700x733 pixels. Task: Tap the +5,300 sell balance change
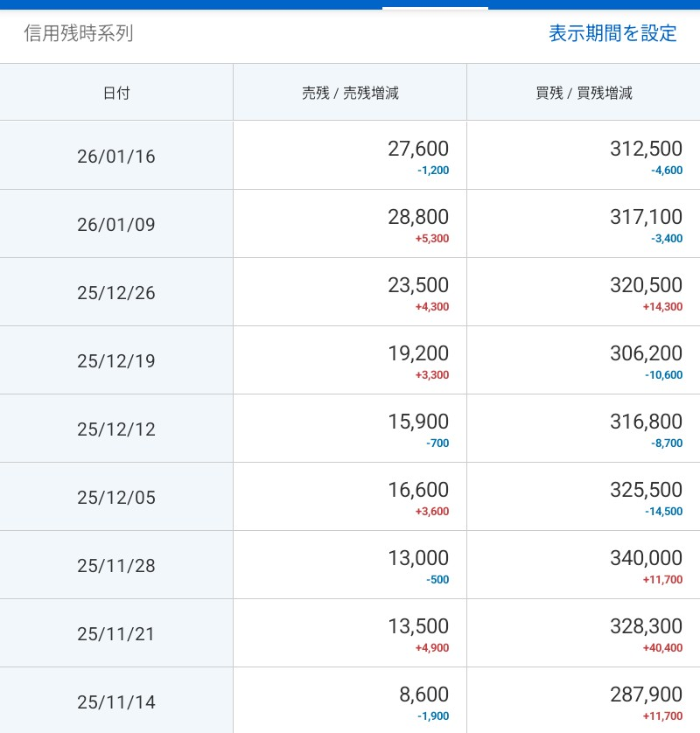432,239
